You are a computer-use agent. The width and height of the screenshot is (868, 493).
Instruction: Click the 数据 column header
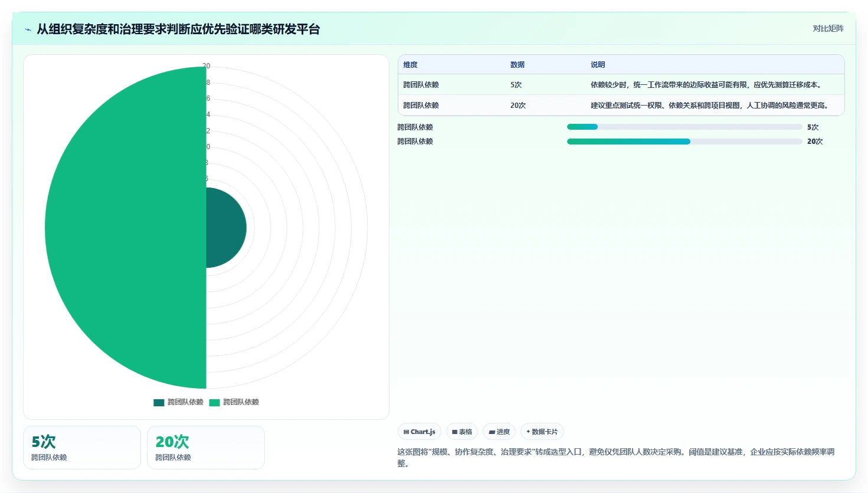[517, 65]
